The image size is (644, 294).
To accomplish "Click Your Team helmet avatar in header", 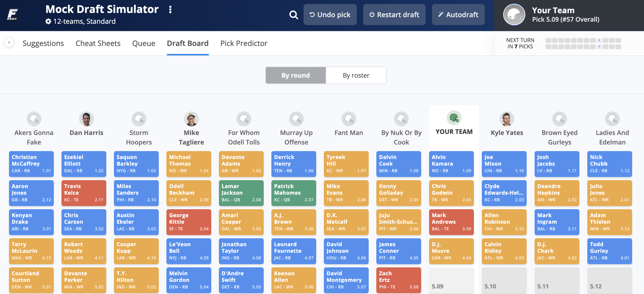I will tap(514, 15).
